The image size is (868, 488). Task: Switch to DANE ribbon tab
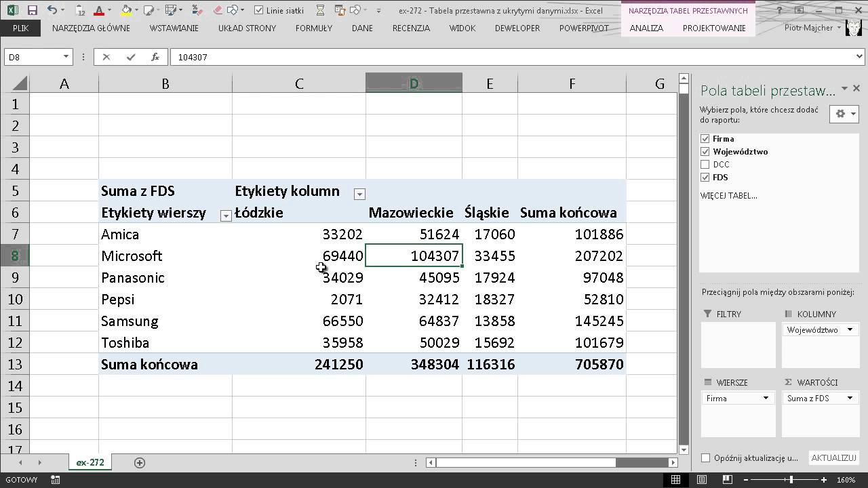click(362, 28)
